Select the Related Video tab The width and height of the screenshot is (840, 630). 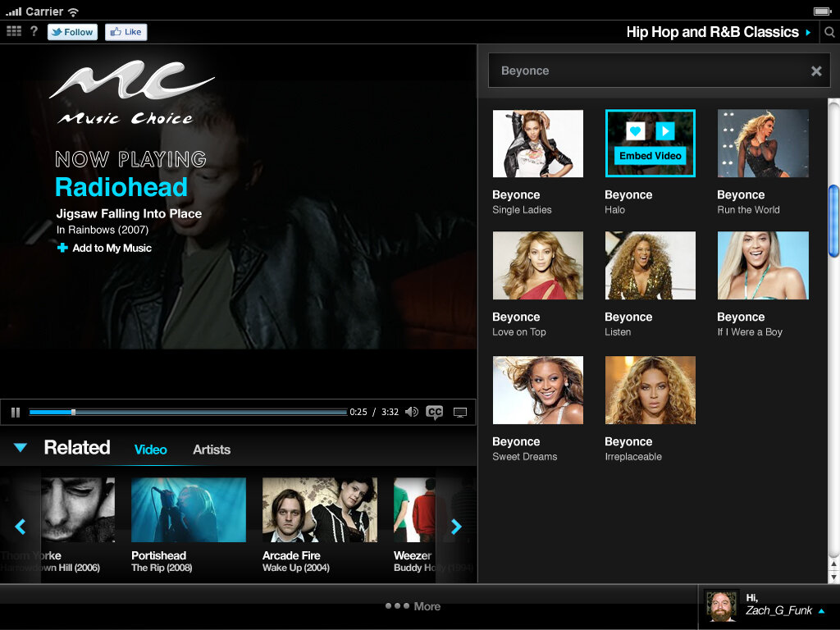point(151,450)
